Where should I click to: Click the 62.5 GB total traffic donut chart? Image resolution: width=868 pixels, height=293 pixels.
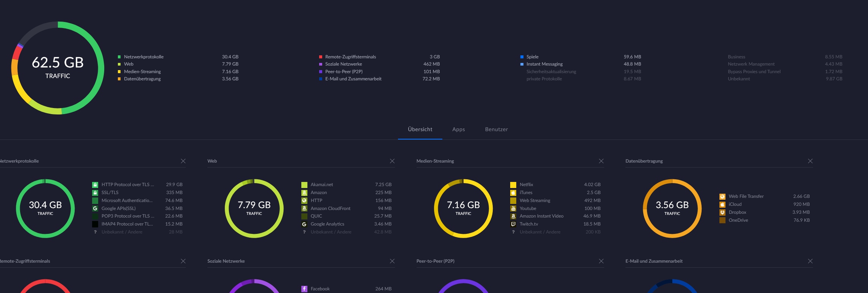(58, 68)
